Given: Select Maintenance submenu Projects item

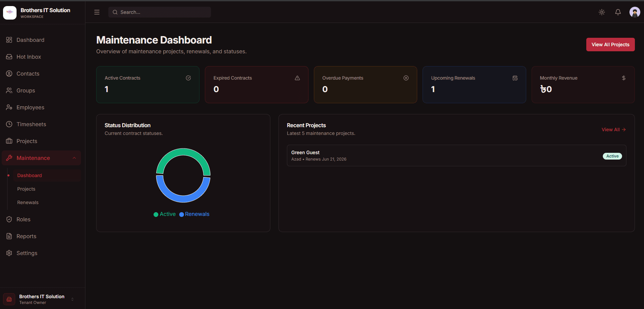Looking at the screenshot, I should pyautogui.click(x=47, y=189).
